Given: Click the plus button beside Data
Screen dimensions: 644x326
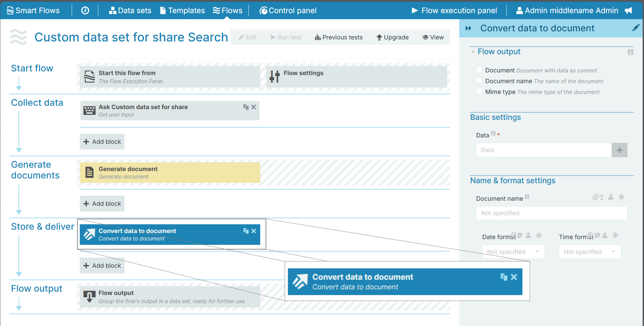Looking at the screenshot, I should pyautogui.click(x=619, y=150).
